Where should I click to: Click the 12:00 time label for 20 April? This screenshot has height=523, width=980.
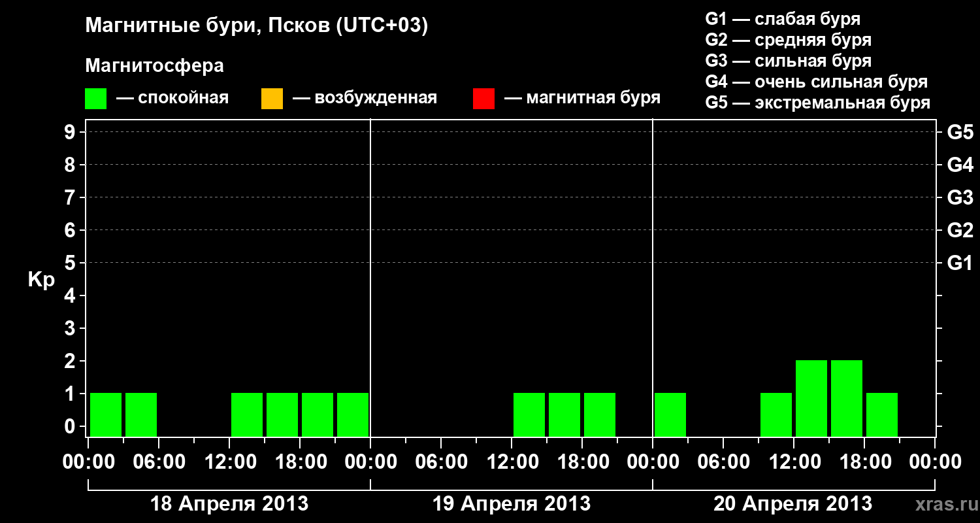pyautogui.click(x=794, y=462)
